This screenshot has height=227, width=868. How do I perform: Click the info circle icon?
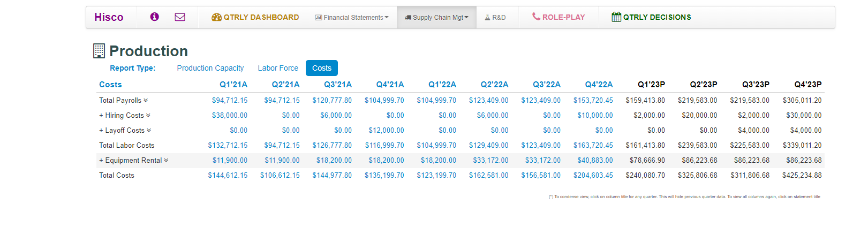[x=154, y=17]
